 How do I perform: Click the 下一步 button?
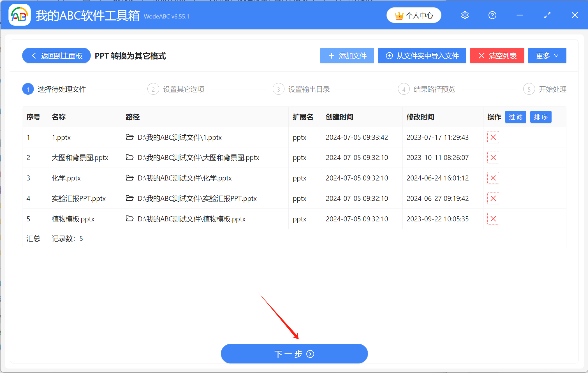point(294,354)
